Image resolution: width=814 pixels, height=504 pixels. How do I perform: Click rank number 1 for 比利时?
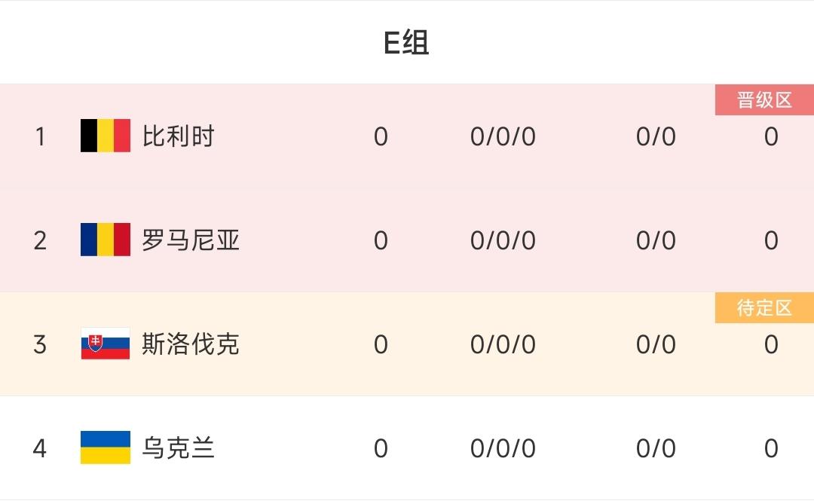40,136
